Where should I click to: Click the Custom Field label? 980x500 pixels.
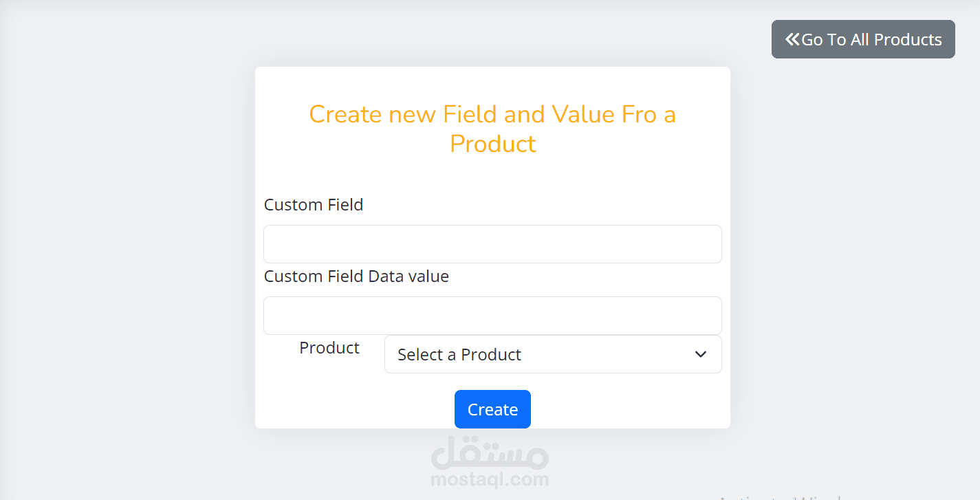(x=314, y=205)
